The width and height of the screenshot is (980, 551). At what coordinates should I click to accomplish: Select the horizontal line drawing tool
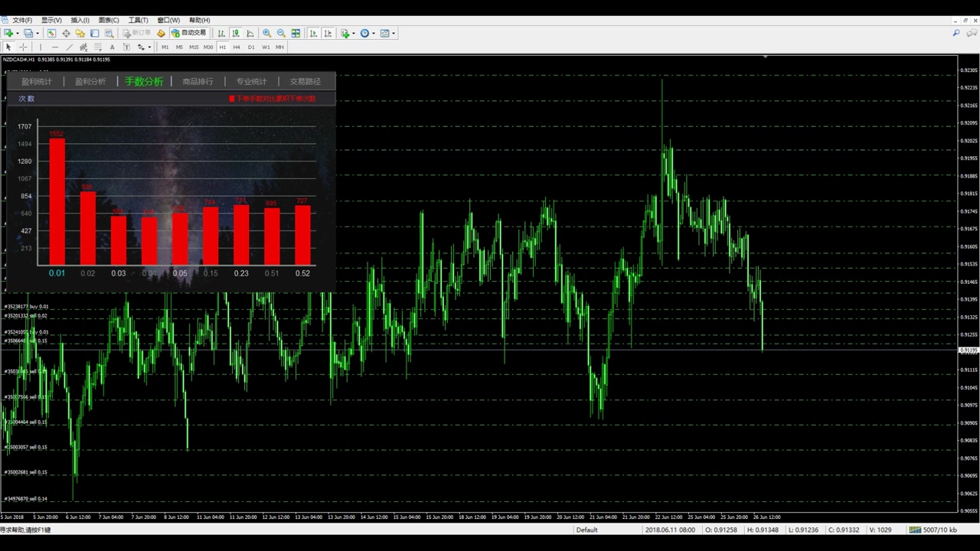[x=54, y=47]
